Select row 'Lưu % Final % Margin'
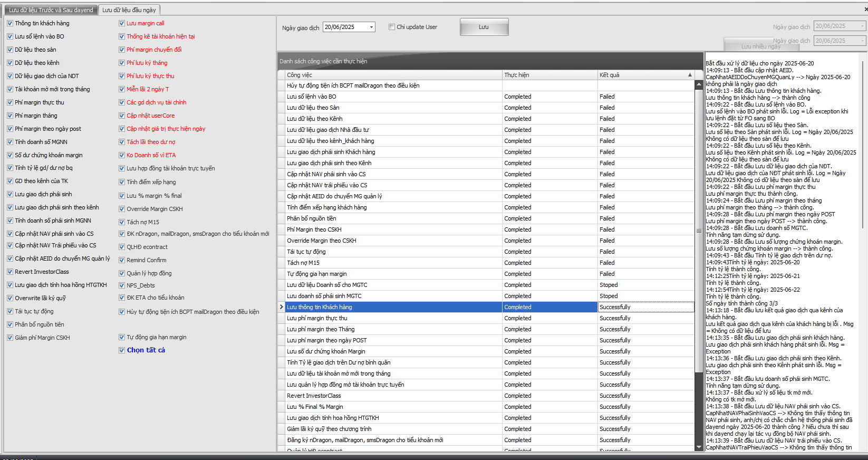The image size is (868, 460). [x=486, y=407]
